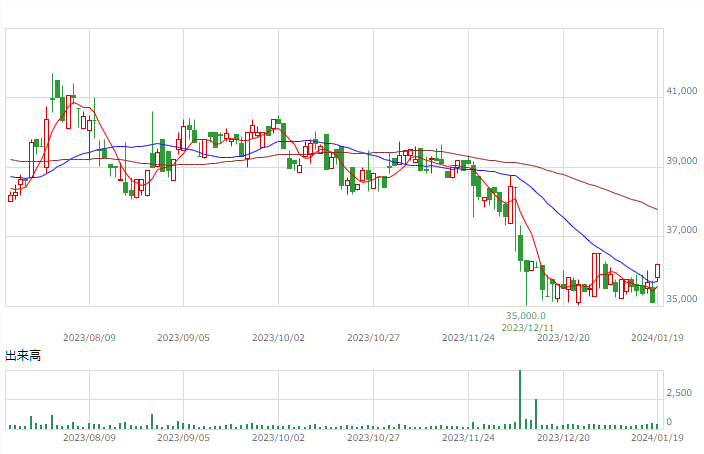Click the 出来高 volume heading
The image size is (704, 454).
click(23, 356)
